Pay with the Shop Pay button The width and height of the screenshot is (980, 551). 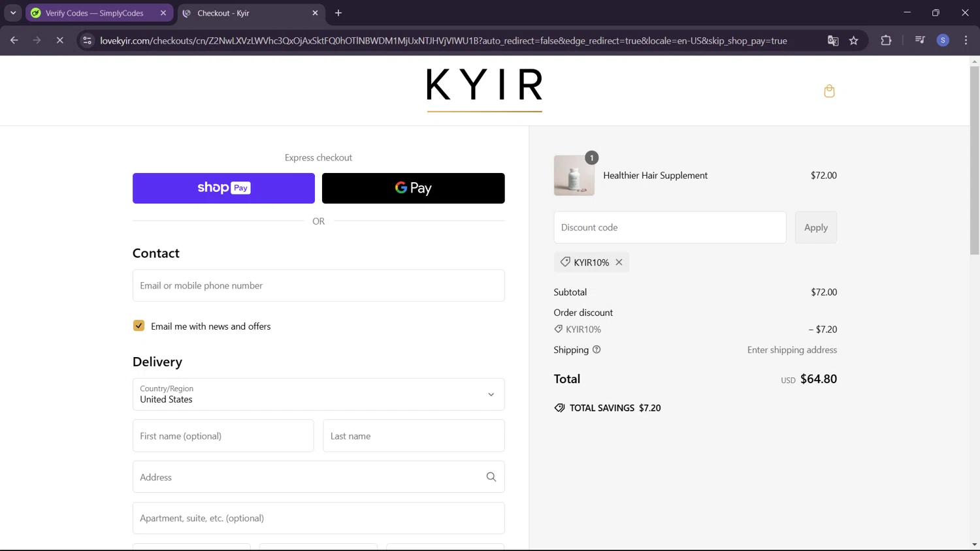pyautogui.click(x=223, y=188)
